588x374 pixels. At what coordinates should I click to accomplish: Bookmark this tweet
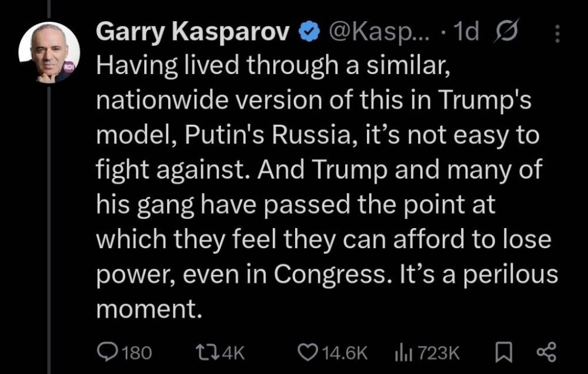(503, 352)
